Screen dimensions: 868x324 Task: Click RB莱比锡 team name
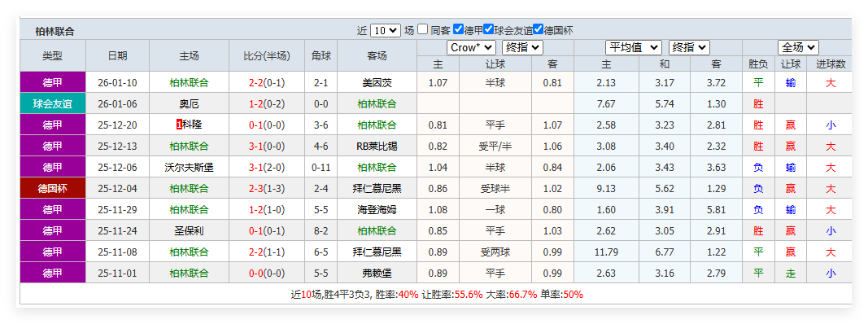pyautogui.click(x=377, y=147)
